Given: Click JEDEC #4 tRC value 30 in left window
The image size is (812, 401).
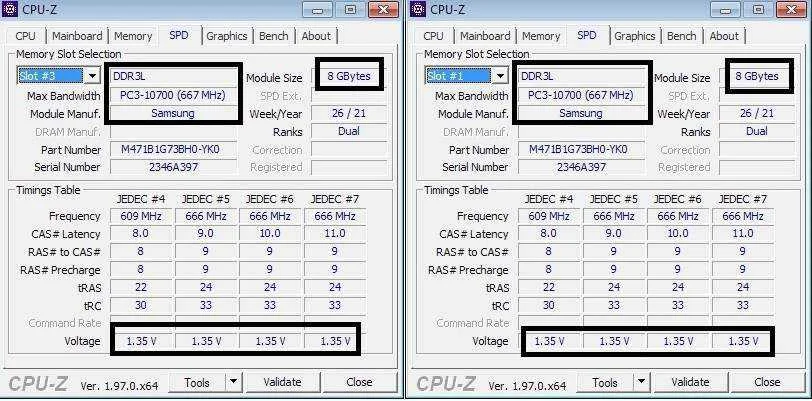Looking at the screenshot, I should click(141, 305).
